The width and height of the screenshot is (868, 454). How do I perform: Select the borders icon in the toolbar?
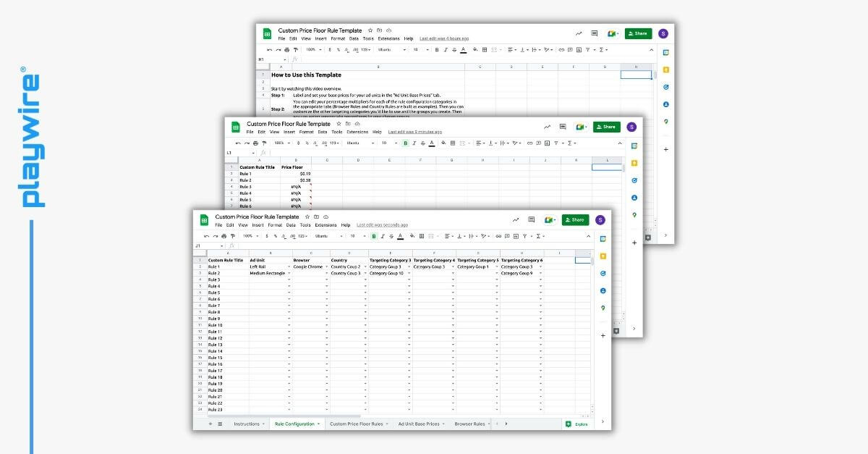420,235
